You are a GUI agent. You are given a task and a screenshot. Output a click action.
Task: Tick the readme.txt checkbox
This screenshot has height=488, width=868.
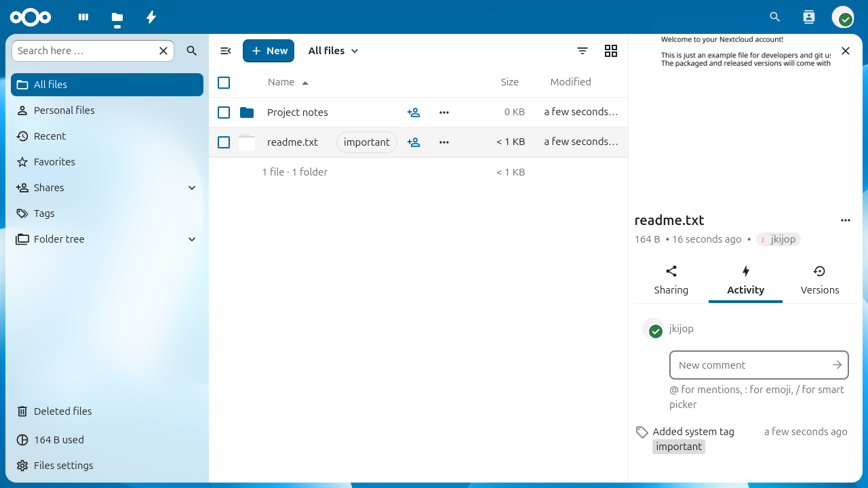(224, 142)
